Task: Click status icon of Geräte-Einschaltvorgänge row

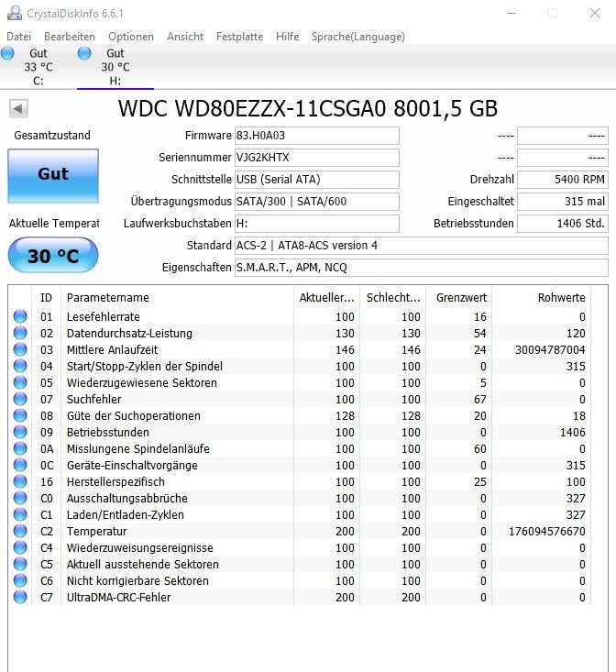Action: tap(20, 465)
